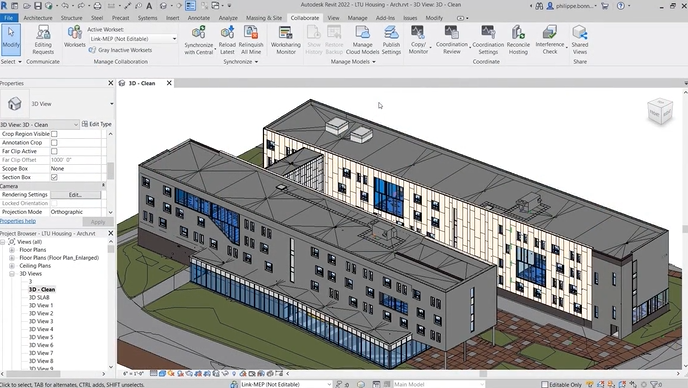The height and width of the screenshot is (388, 688).
Task: Check the Far Clip Active box
Action: pos(54,151)
